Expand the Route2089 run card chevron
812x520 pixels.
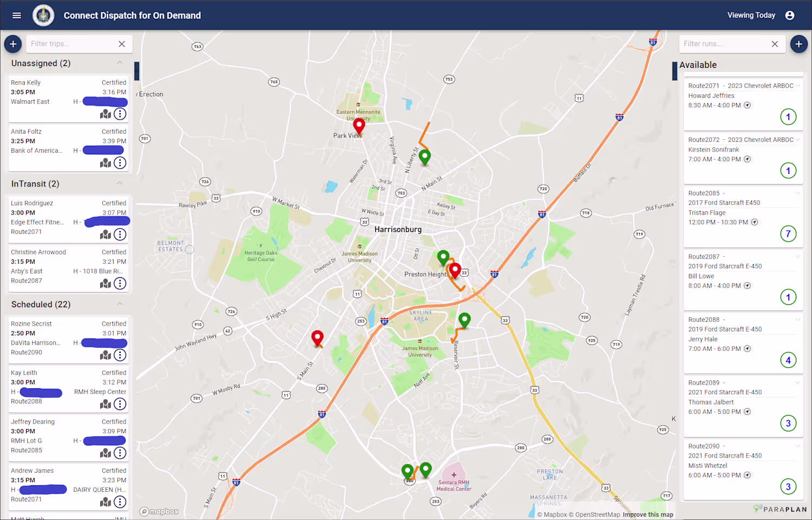(x=798, y=382)
